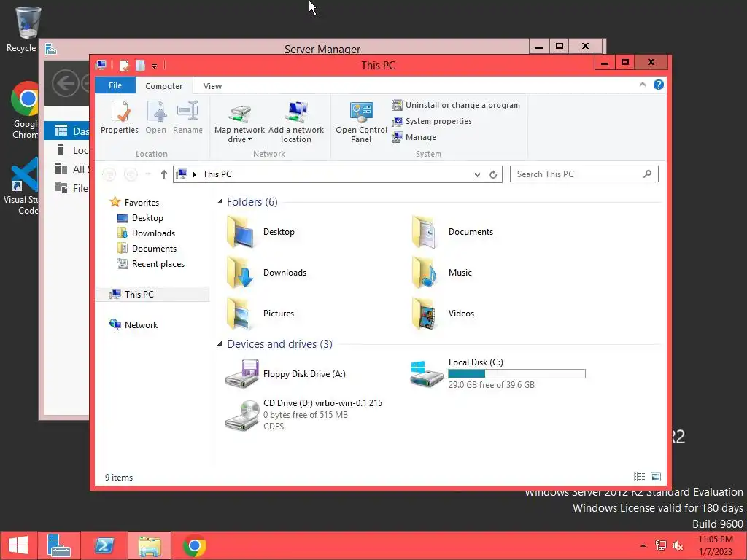Collapse the ribbon with the chevron

(642, 85)
